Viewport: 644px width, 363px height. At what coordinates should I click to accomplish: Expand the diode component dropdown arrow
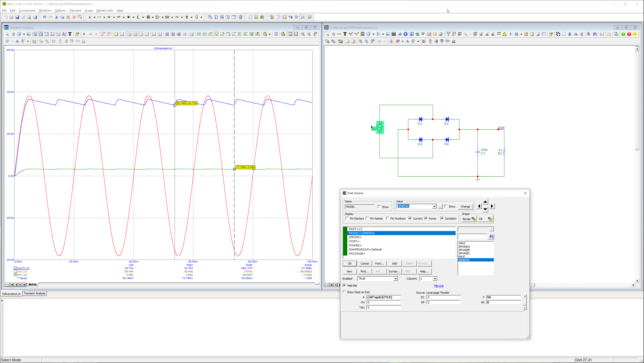(x=133, y=17)
